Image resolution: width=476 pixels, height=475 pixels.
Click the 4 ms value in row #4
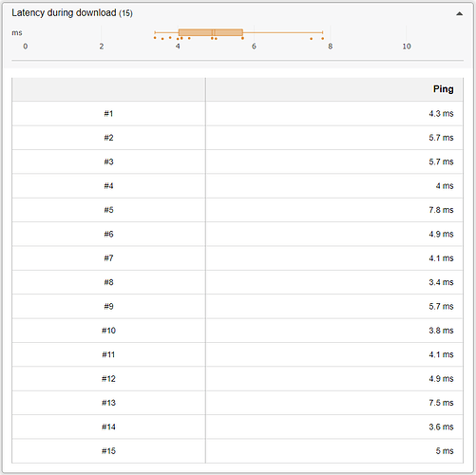pos(445,186)
